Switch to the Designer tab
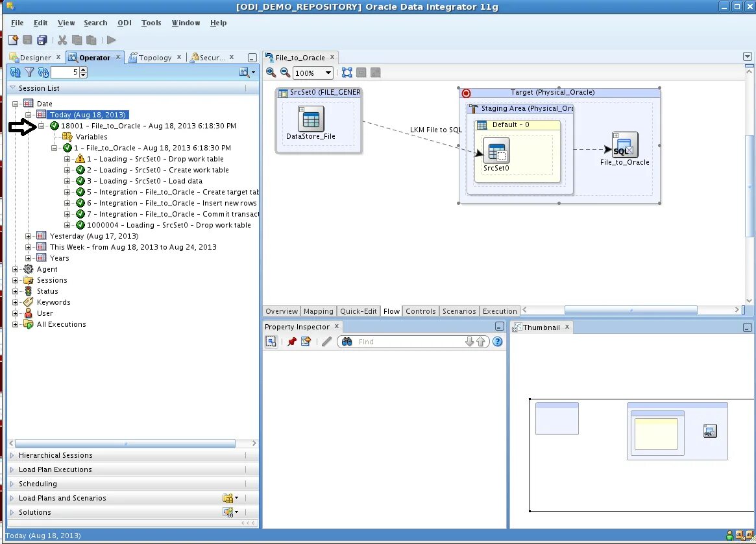The height and width of the screenshot is (544, 756). pos(35,57)
